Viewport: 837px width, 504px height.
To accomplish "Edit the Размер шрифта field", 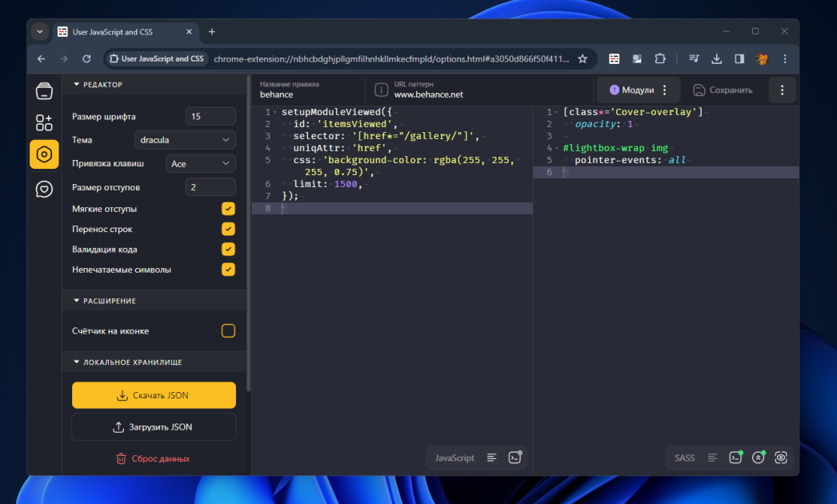I will tap(210, 116).
